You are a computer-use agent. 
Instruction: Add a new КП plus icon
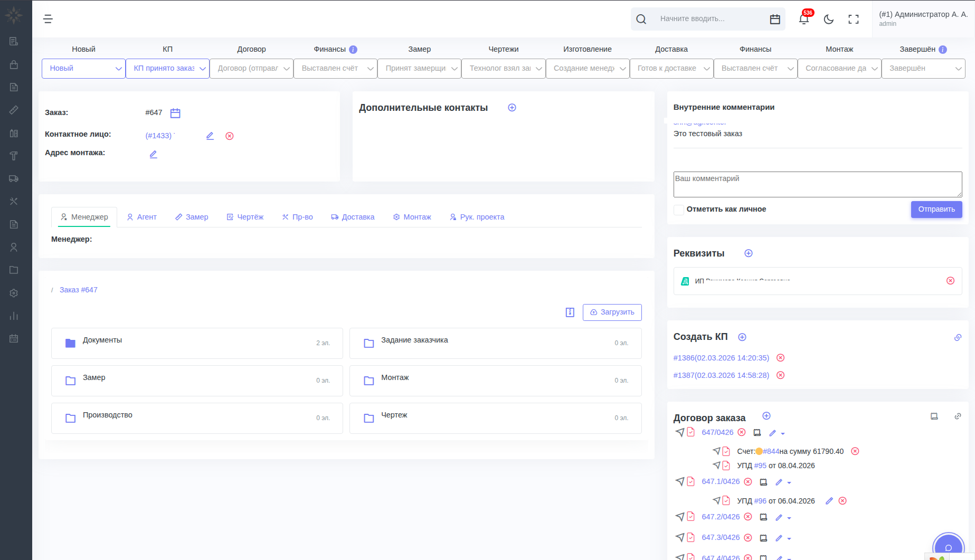[x=742, y=337]
